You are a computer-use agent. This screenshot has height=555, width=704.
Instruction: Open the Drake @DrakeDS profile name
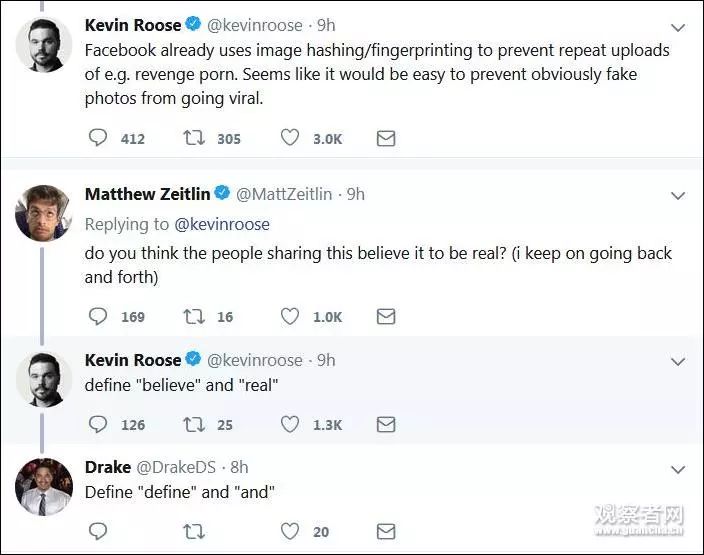click(x=108, y=467)
